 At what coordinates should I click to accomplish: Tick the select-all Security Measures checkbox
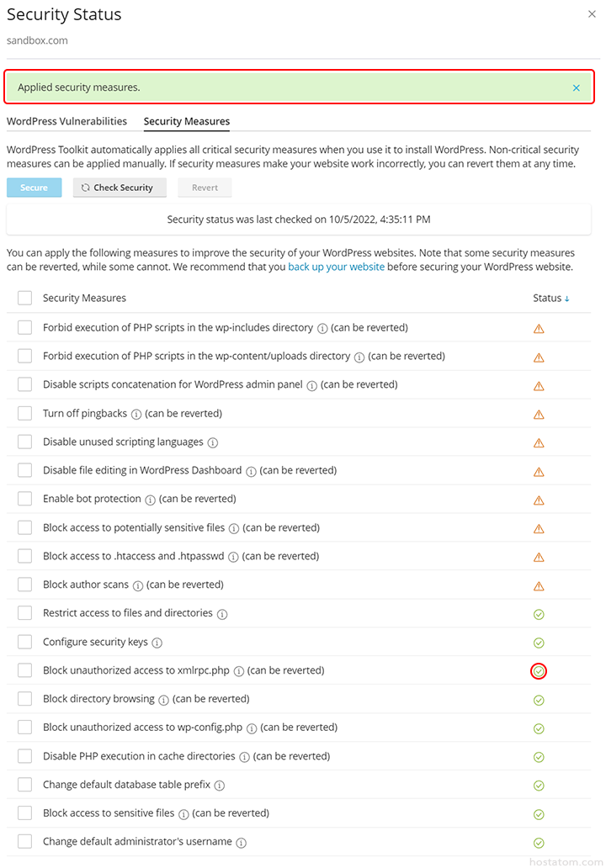coord(25,298)
